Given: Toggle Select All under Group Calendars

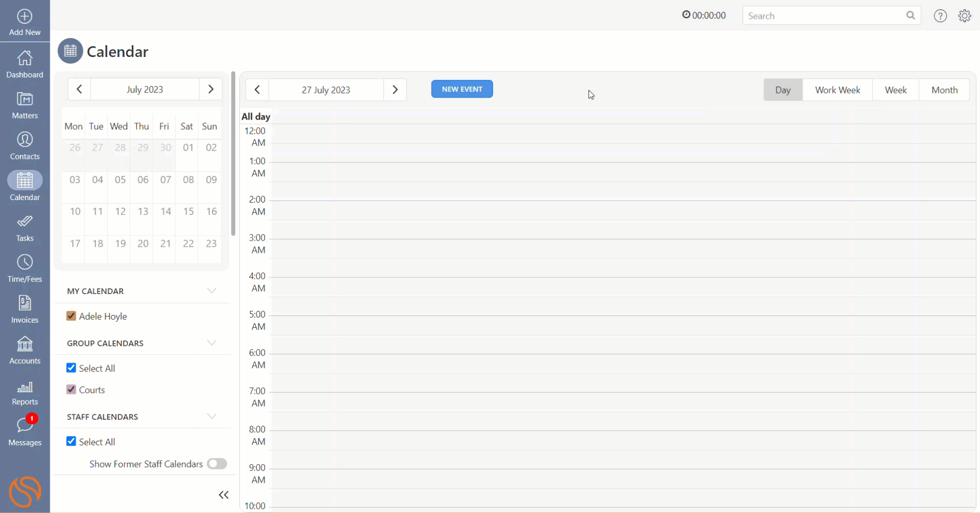Looking at the screenshot, I should (71, 368).
